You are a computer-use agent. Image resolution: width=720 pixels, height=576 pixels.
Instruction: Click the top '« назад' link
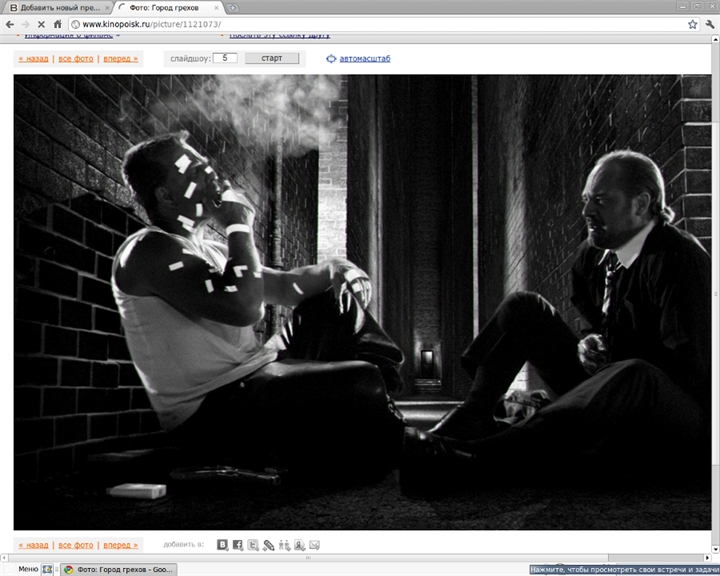(34, 59)
